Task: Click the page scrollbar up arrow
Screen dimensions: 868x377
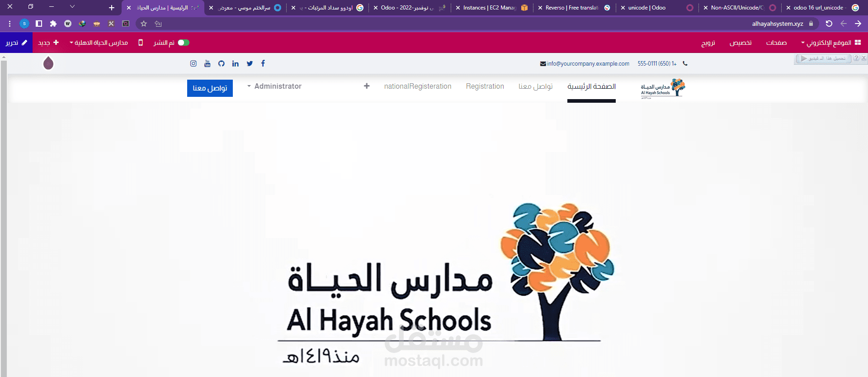Action: [x=4, y=57]
